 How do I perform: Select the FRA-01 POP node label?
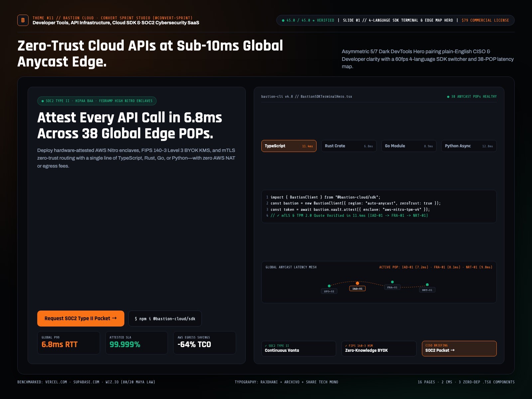pos(392,287)
